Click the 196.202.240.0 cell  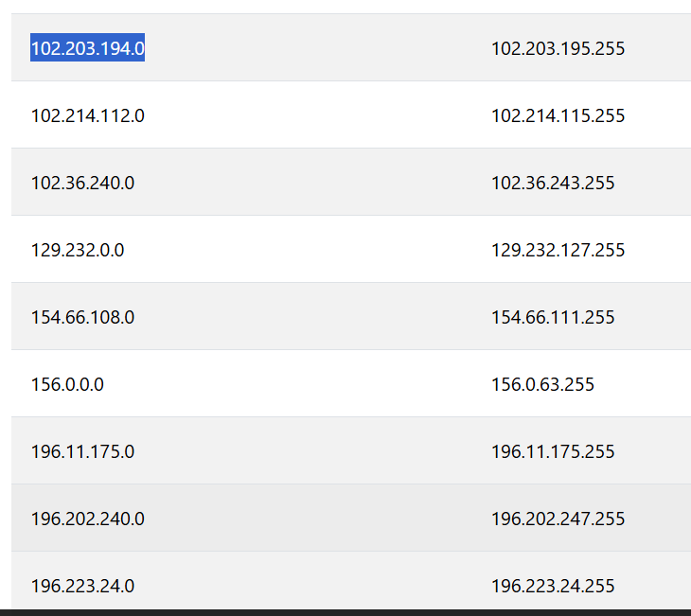pos(87,519)
